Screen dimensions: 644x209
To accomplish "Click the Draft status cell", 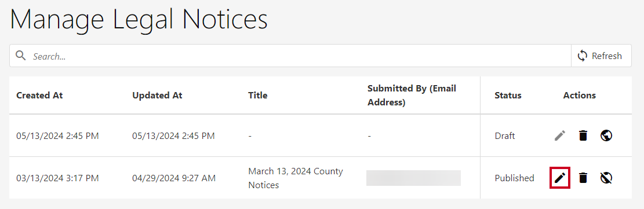I will (505, 135).
